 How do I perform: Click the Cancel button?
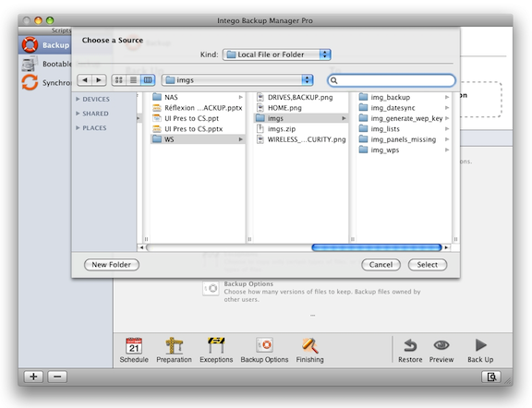381,265
